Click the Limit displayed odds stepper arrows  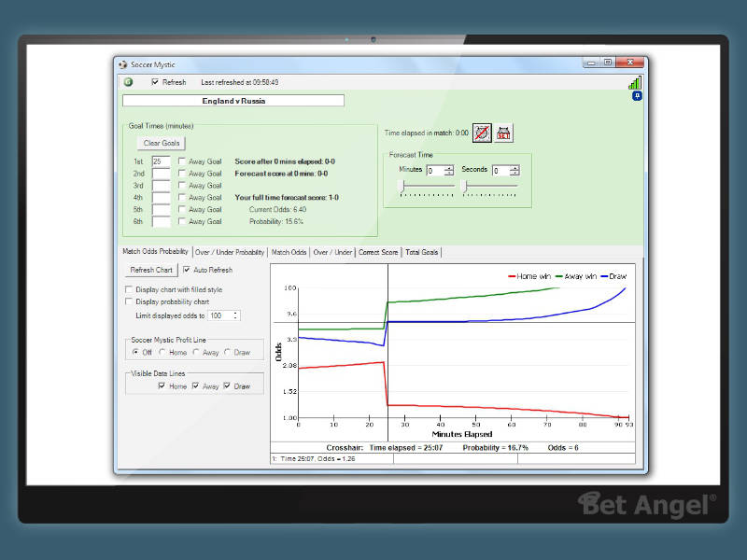tap(235, 315)
